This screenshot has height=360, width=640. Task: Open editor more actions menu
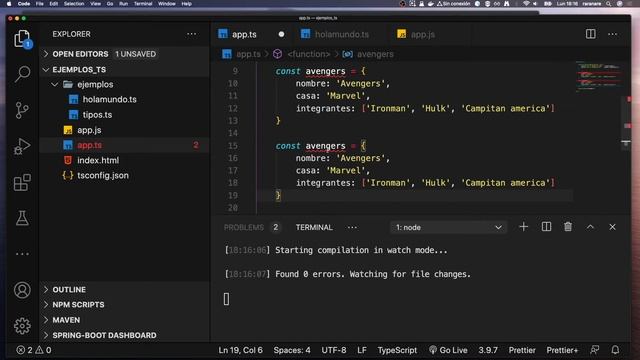coord(612,34)
